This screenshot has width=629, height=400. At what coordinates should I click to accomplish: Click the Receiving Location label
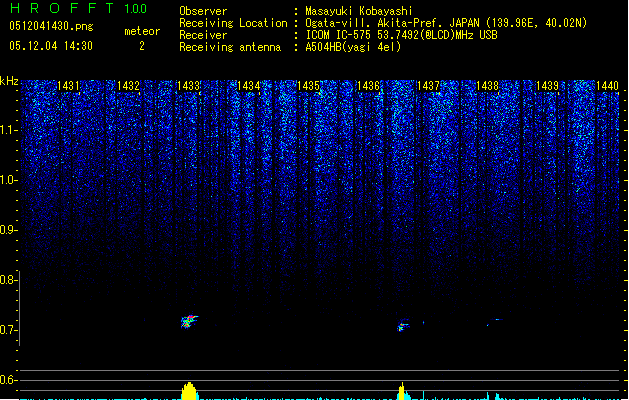coord(233,23)
